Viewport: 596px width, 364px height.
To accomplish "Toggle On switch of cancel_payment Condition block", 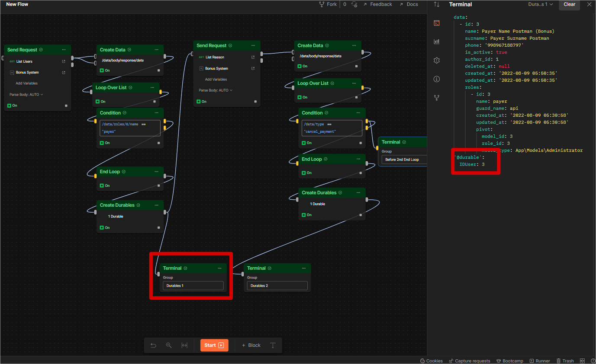I will coord(306,143).
